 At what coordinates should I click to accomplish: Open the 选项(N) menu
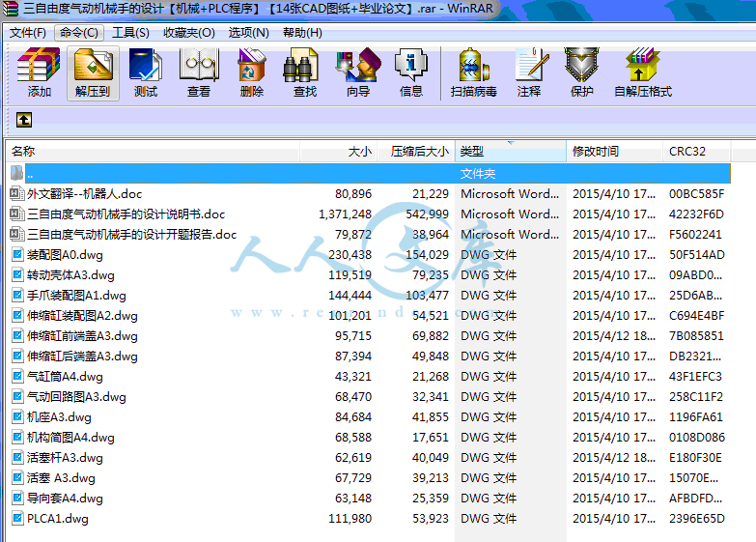[248, 33]
